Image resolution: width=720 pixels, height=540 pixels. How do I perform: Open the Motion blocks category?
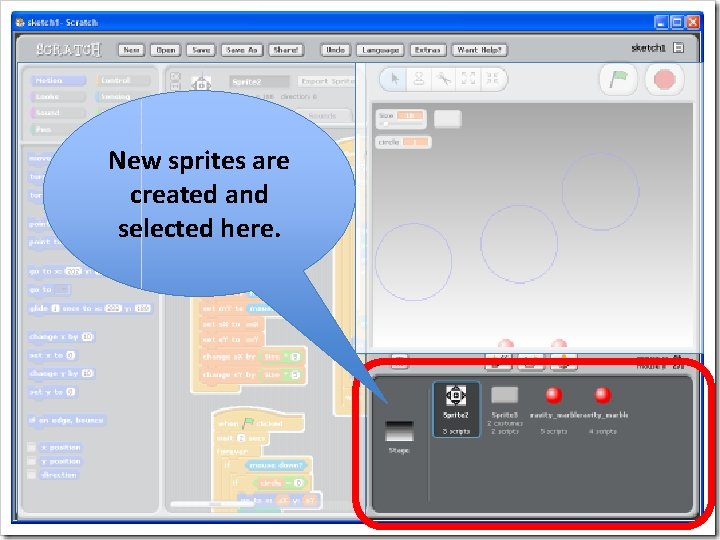point(58,81)
